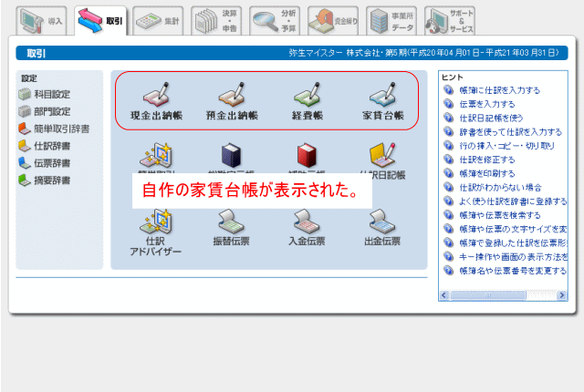Screen dimensions: 584x392
Task: Open hint 帳簿で登録した仕訳を伝票形式
Action: (x=513, y=243)
